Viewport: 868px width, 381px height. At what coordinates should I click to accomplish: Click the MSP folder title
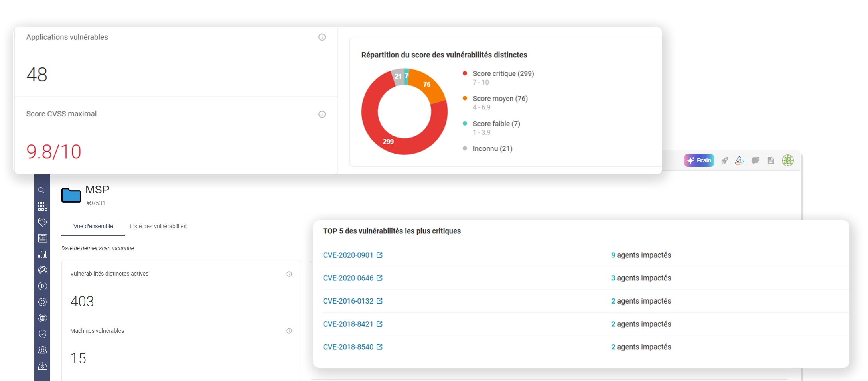tap(97, 190)
